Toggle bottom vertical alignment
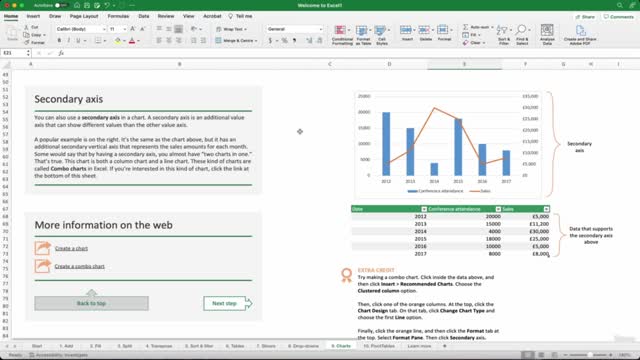Image resolution: width=640 pixels, height=360 pixels. click(178, 29)
